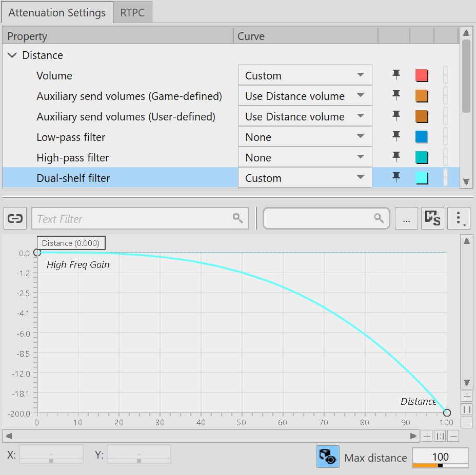Select the Attenuation Settings tab
The height and width of the screenshot is (475, 476).
click(57, 13)
